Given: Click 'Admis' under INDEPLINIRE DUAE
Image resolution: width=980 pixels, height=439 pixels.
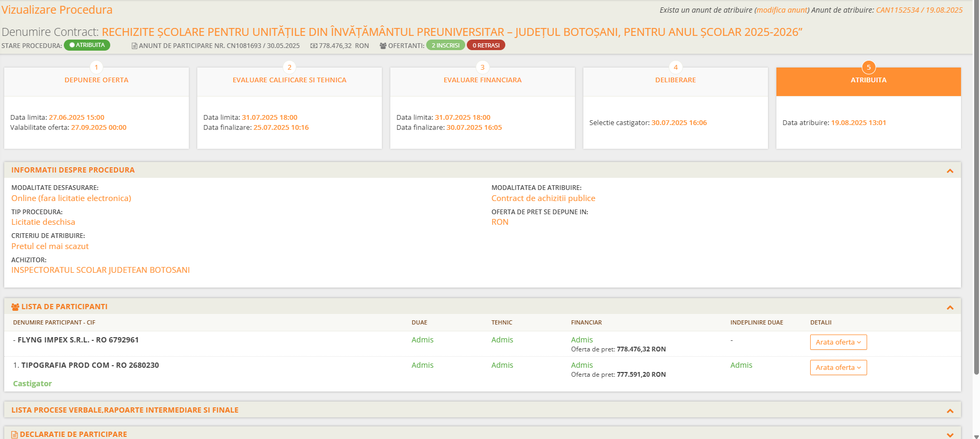Looking at the screenshot, I should [741, 365].
